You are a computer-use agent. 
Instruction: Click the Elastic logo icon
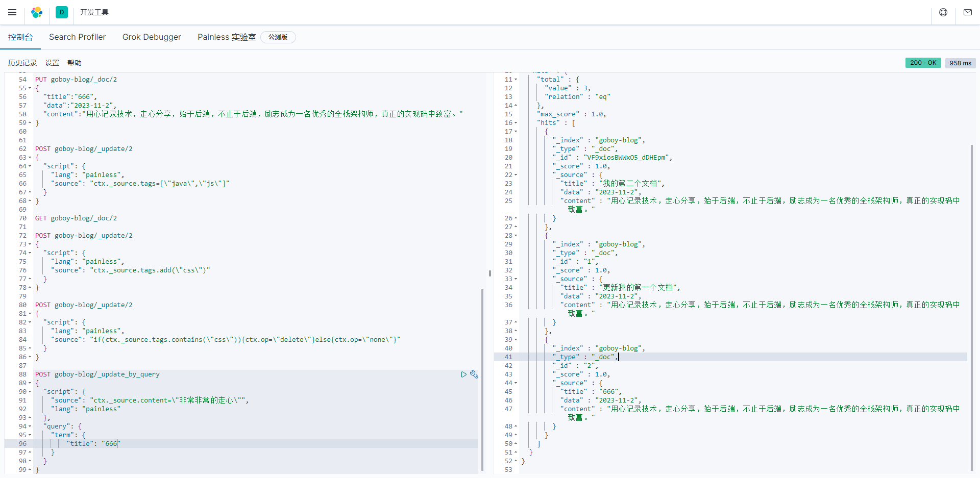(x=37, y=12)
